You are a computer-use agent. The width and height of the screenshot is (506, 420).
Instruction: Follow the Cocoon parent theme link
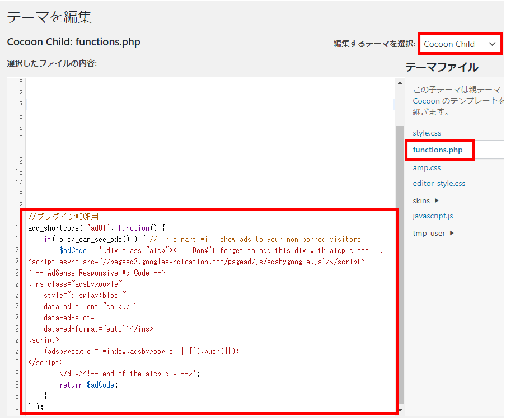(427, 101)
